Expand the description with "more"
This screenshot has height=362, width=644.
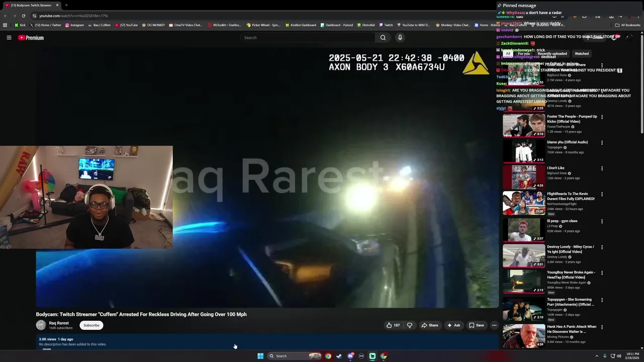pyautogui.click(x=47, y=349)
